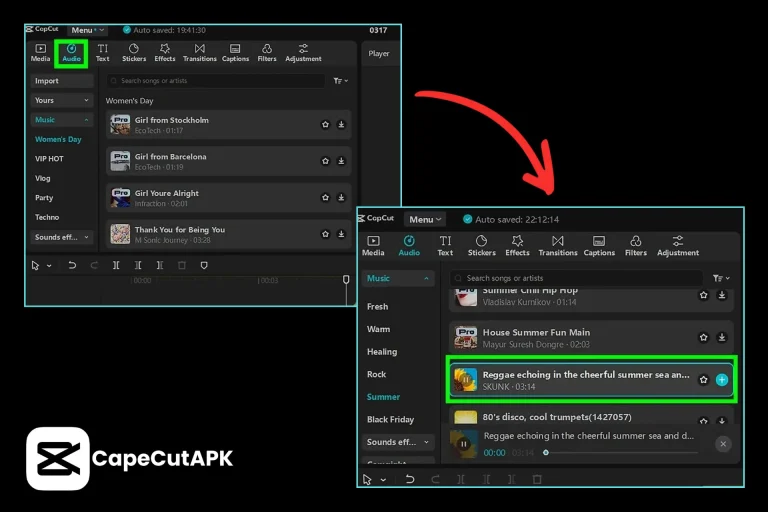Open Stickers in the lower-right window
The height and width of the screenshot is (512, 768).
[x=481, y=246]
